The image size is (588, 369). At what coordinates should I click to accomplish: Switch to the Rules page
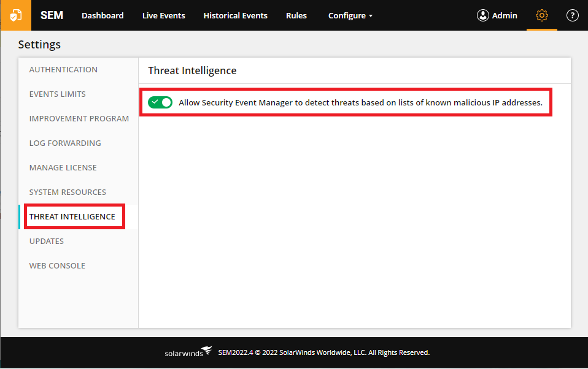click(296, 16)
